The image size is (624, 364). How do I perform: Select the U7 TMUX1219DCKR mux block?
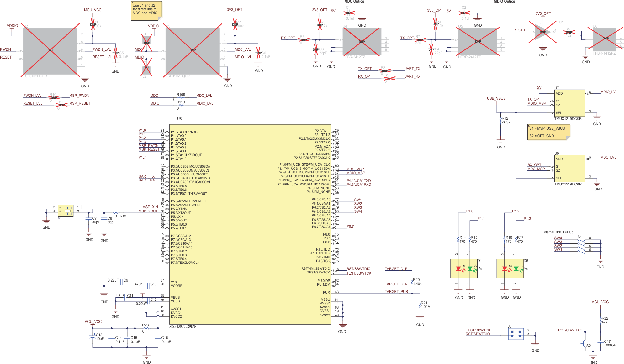[x=569, y=103]
